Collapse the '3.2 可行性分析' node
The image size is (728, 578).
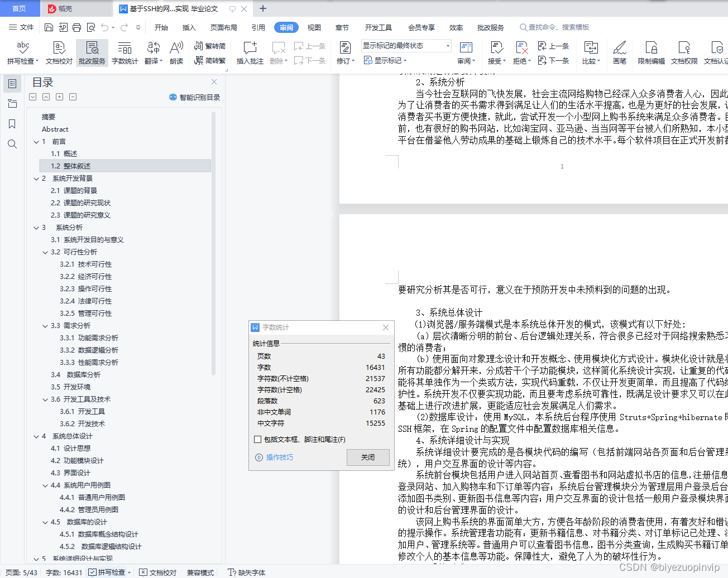tap(45, 252)
